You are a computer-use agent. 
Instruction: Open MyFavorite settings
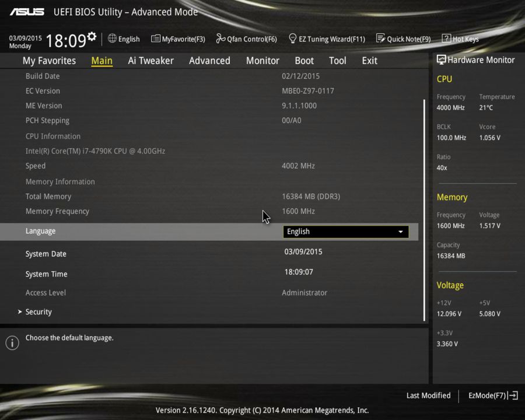pos(178,38)
